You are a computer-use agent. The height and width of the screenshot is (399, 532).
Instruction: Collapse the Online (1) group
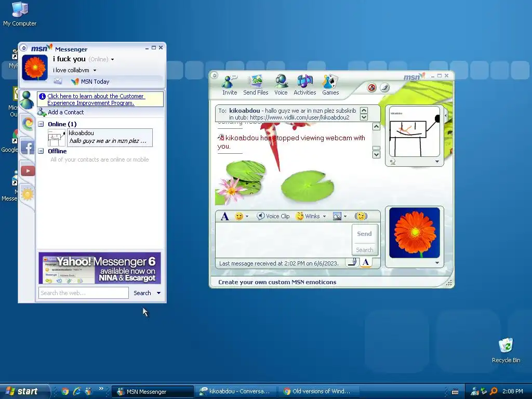pos(41,124)
